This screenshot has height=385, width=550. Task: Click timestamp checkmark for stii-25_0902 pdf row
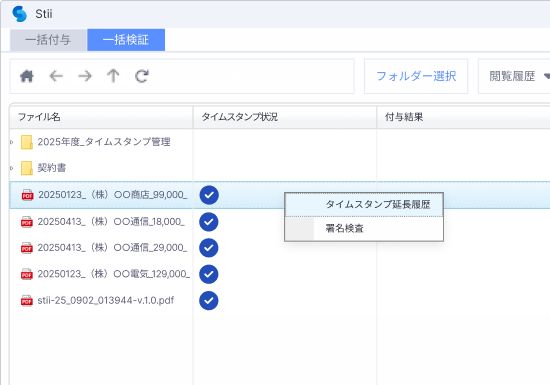pos(209,301)
